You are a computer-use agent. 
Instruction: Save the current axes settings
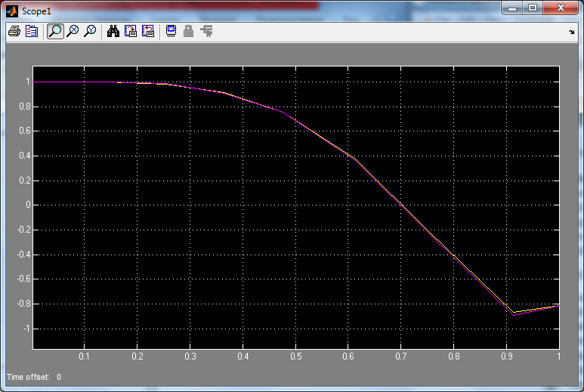click(131, 31)
